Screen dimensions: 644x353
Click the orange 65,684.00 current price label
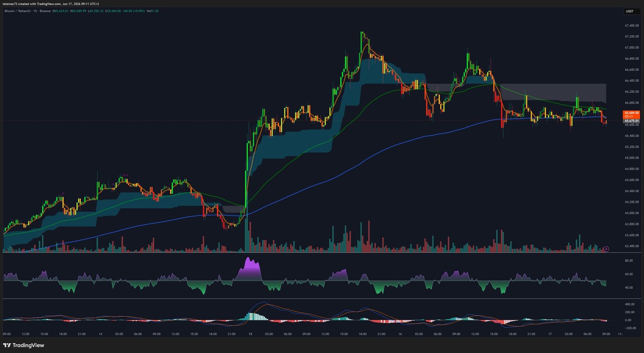pyautogui.click(x=632, y=115)
